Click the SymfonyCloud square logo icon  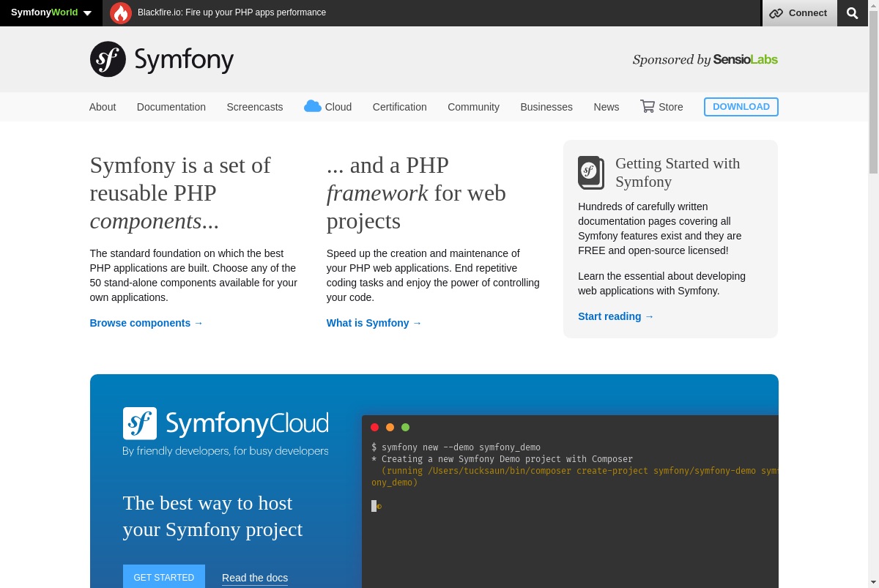(140, 423)
